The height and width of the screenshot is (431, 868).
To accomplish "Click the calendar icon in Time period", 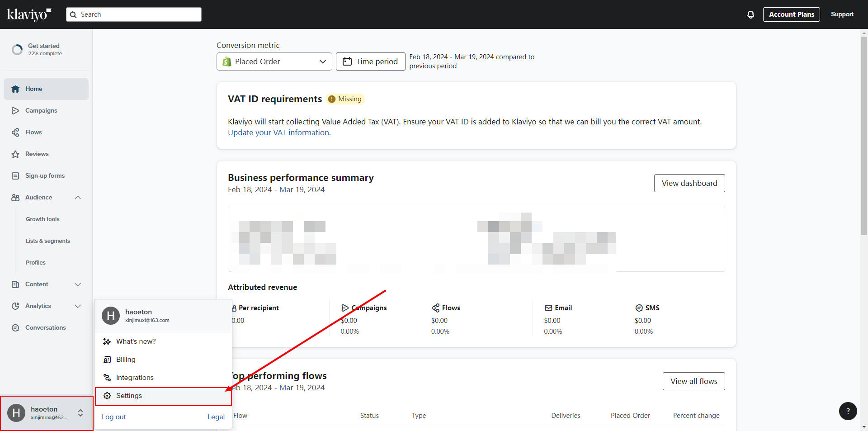I will [347, 62].
